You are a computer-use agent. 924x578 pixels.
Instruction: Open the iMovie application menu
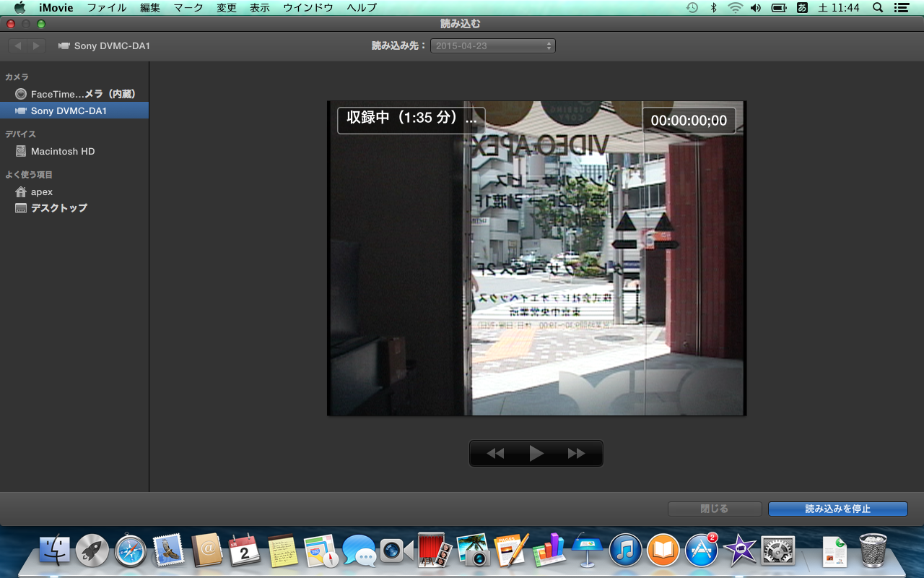pyautogui.click(x=56, y=8)
